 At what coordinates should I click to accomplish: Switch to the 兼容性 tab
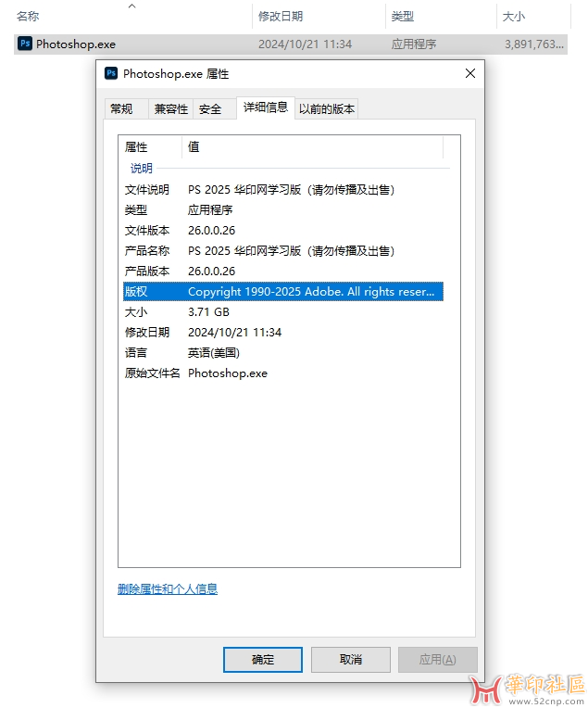(x=171, y=108)
